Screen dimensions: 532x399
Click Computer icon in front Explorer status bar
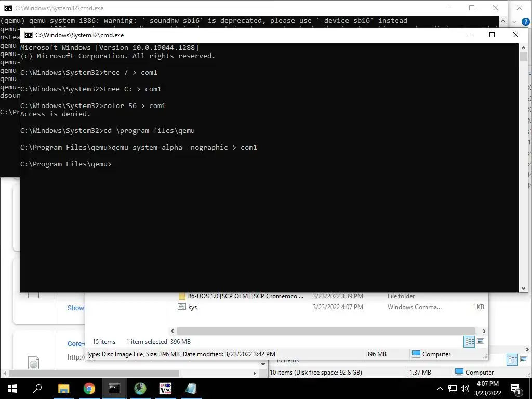click(416, 354)
